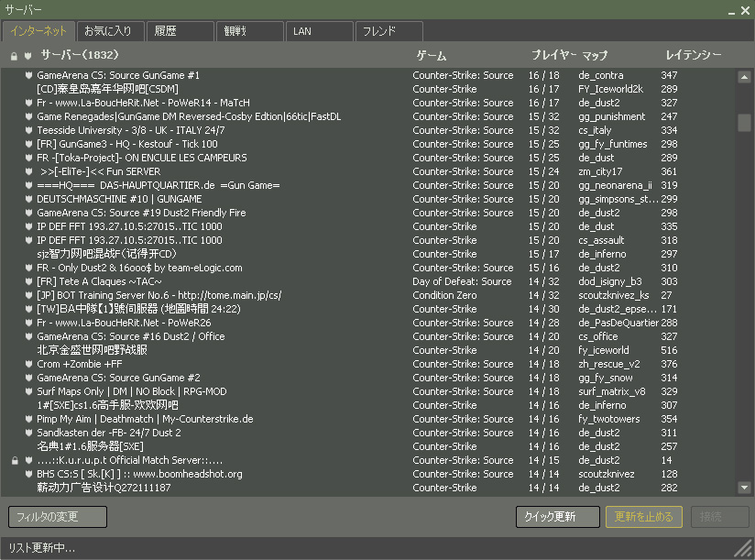Sort by the VAC shield column icon
Screen dimensions: 755x560
coord(28,56)
